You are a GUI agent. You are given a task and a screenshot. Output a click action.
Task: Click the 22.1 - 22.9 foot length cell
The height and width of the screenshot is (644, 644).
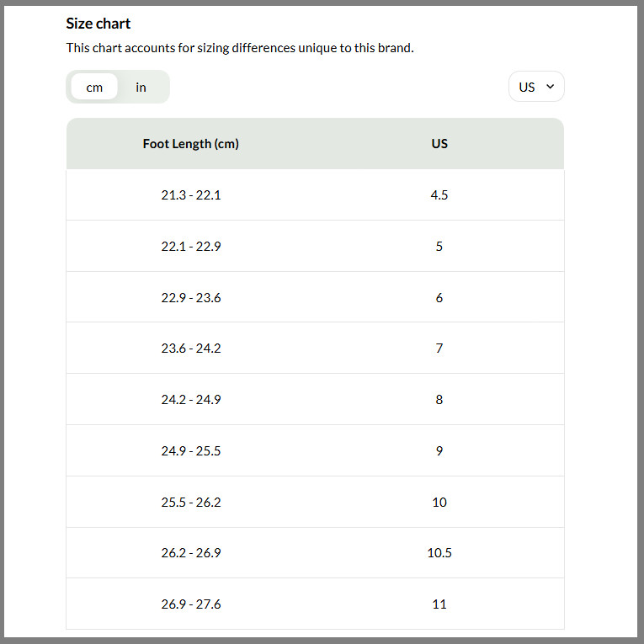[x=191, y=247]
